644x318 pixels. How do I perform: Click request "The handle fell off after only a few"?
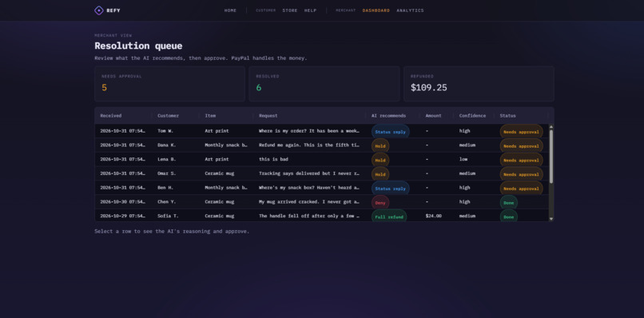309,216
